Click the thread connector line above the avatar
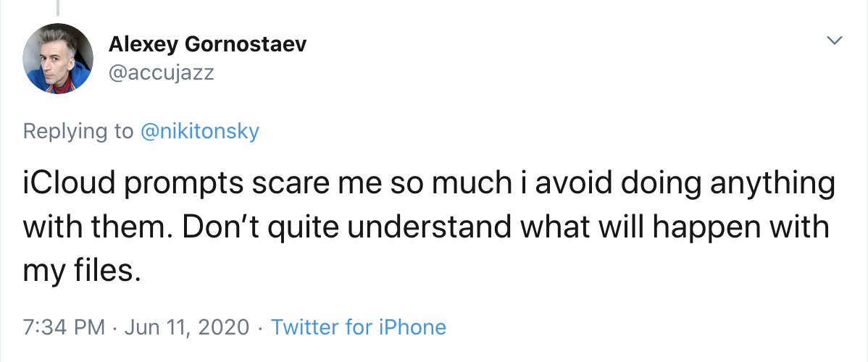Image resolution: width=868 pixels, height=362 pixels. coord(58,7)
